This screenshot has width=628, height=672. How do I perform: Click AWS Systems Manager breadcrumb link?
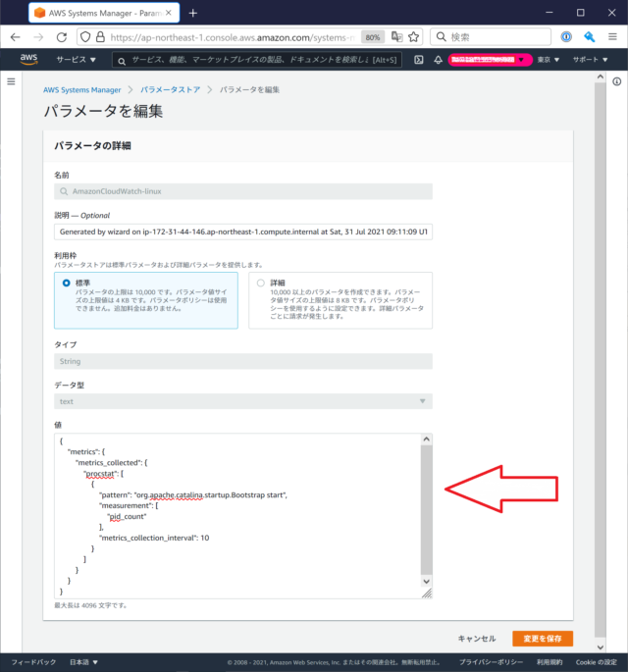point(81,90)
